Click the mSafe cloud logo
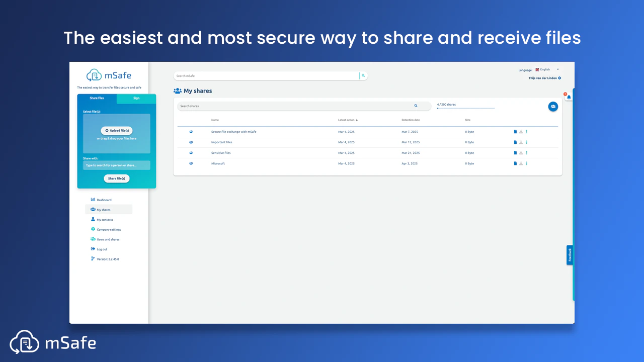Screen dimensions: 644x362 click(x=95, y=74)
